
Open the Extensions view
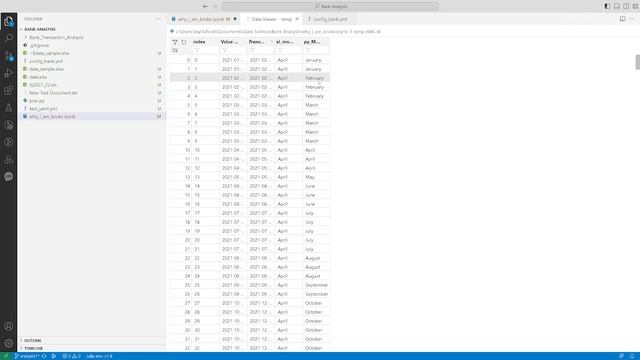[x=9, y=90]
